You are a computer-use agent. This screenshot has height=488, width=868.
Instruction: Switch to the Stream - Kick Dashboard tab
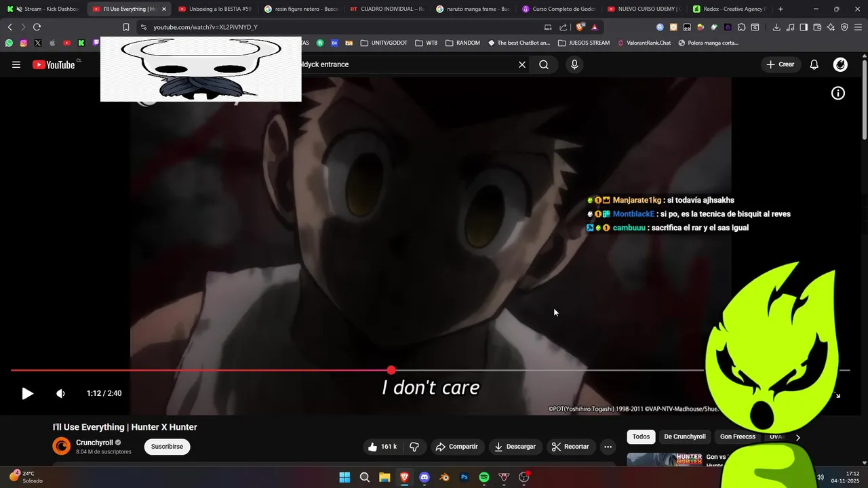point(43,9)
